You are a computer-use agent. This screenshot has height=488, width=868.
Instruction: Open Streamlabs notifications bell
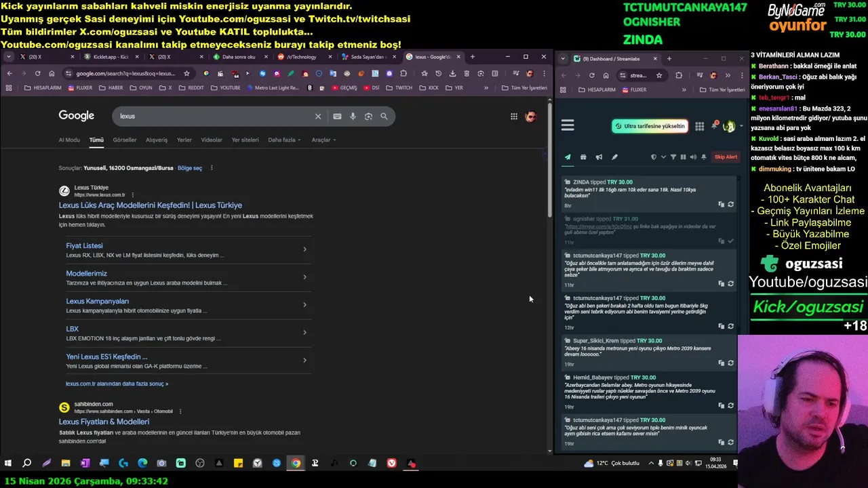pos(715,125)
